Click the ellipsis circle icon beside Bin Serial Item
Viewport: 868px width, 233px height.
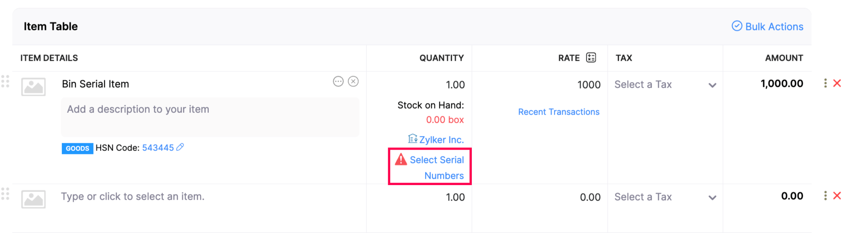(x=338, y=81)
